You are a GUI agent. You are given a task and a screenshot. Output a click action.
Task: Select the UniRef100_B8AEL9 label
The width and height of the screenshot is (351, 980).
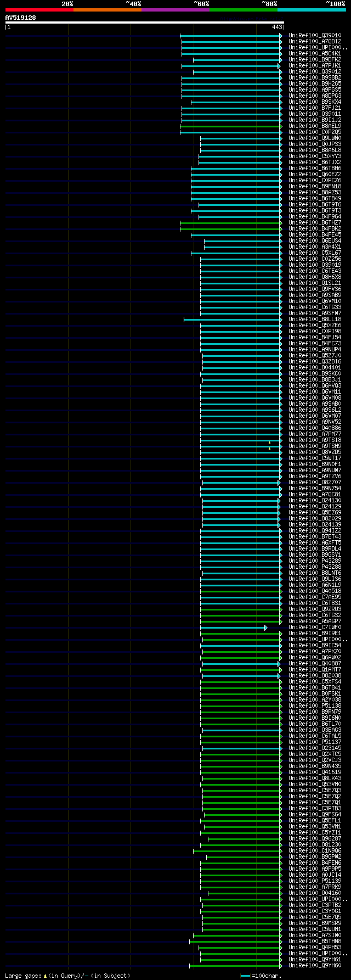click(x=315, y=126)
